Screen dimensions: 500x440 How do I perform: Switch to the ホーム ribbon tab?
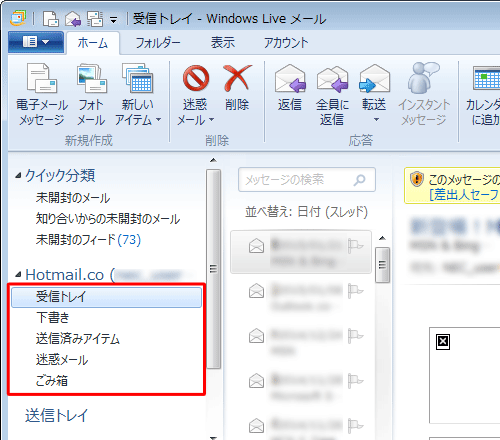pyautogui.click(x=93, y=43)
